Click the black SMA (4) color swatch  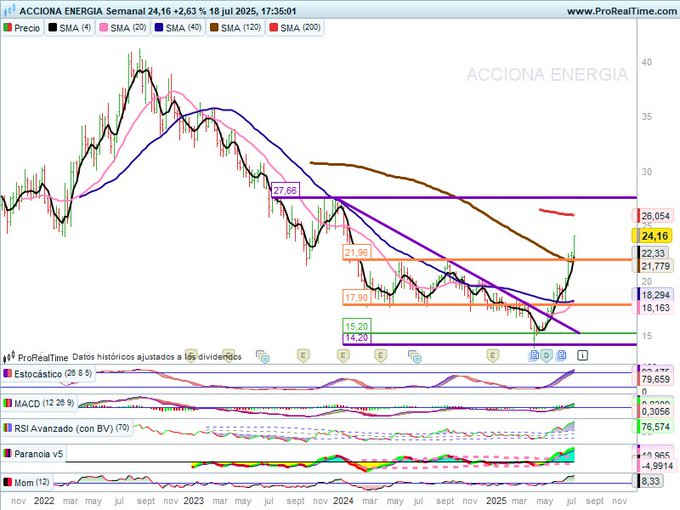pos(53,28)
